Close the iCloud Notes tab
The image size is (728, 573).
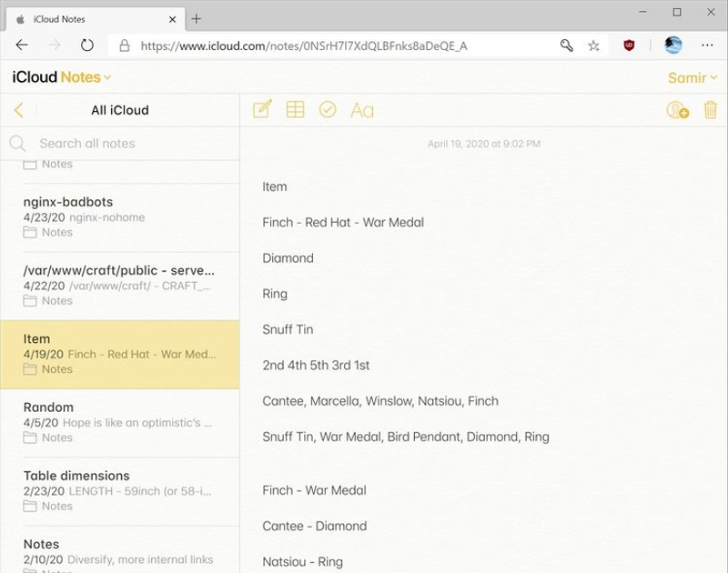(172, 19)
